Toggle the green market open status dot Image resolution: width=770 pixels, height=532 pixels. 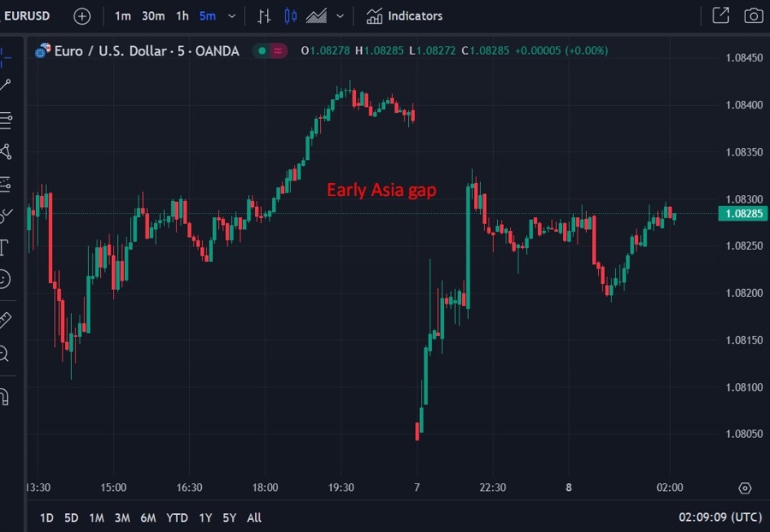(x=263, y=50)
